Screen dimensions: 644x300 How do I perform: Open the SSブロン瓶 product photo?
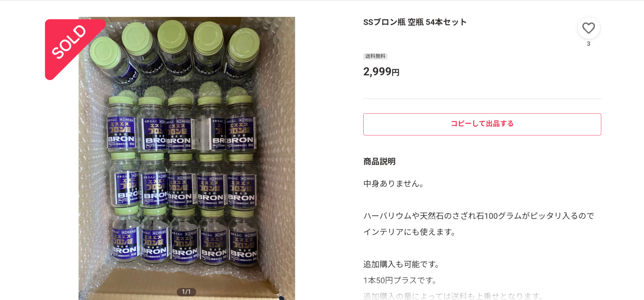click(187, 158)
